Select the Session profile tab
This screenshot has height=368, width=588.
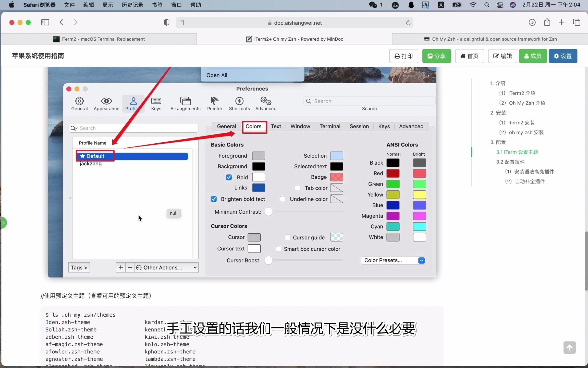[x=359, y=126]
